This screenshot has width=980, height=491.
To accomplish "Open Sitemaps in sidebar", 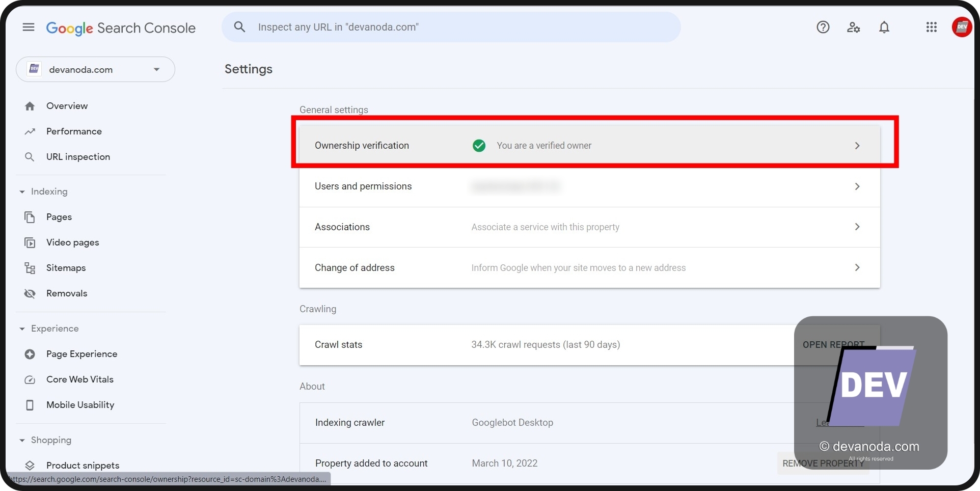I will (x=66, y=268).
